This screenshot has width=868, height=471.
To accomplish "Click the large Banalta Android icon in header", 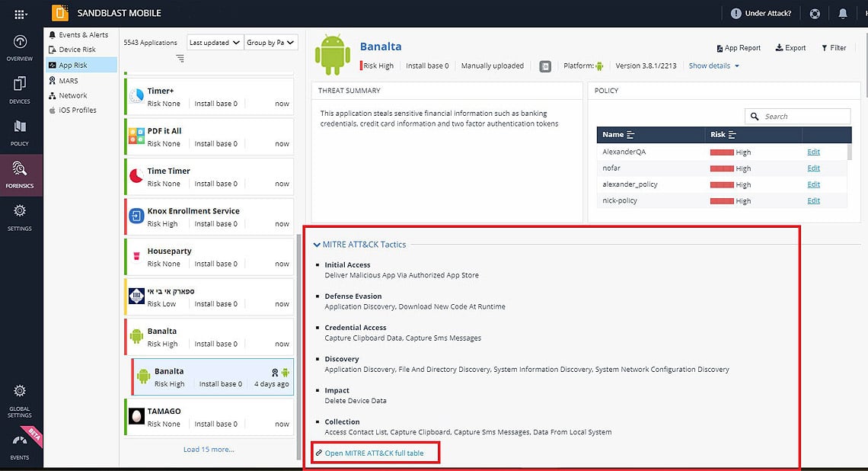I will pyautogui.click(x=332, y=54).
